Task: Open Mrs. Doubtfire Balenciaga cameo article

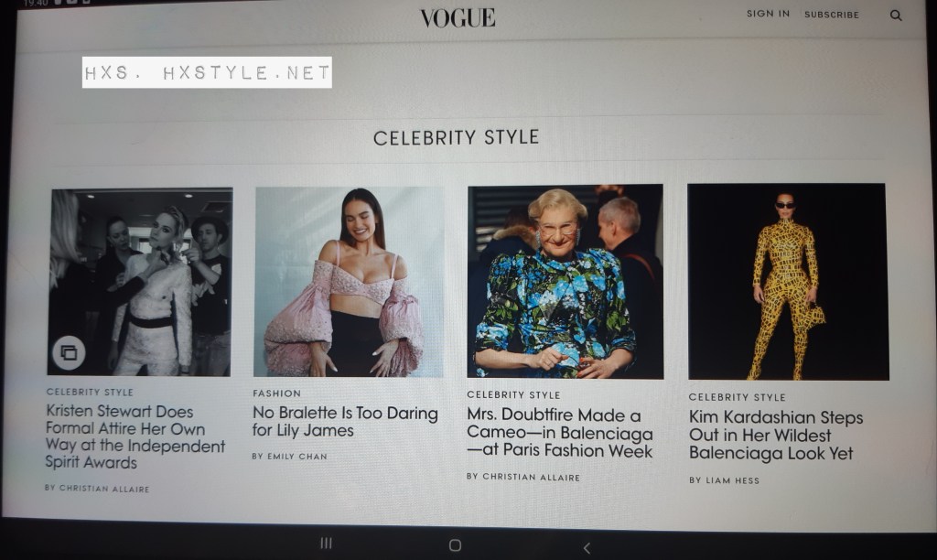Action: tap(559, 433)
